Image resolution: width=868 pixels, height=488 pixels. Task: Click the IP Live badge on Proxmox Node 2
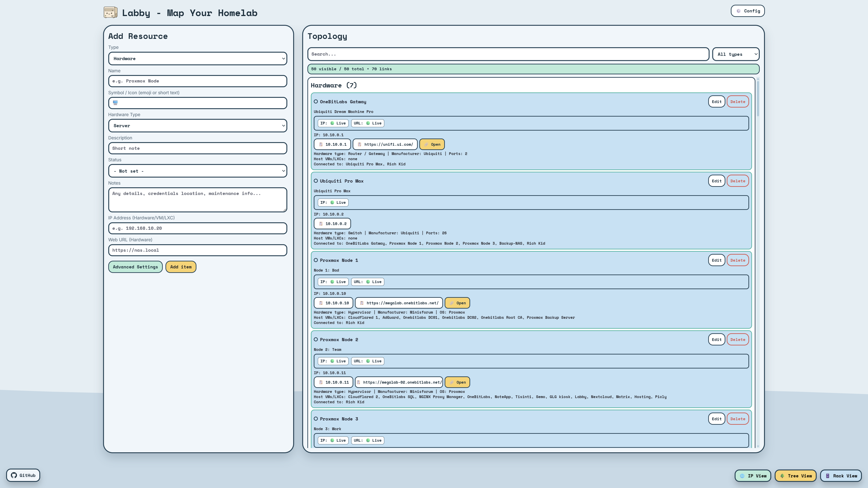pyautogui.click(x=333, y=361)
